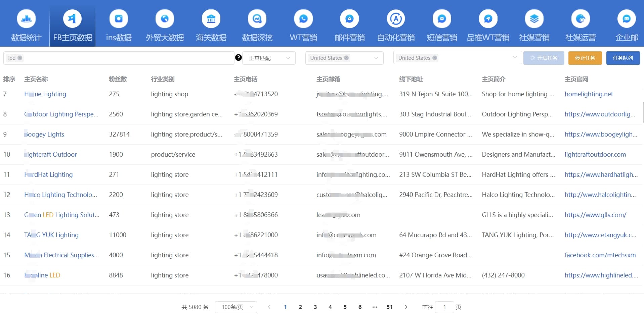
Task: Select page 3 in pagination
Action: pos(315,307)
